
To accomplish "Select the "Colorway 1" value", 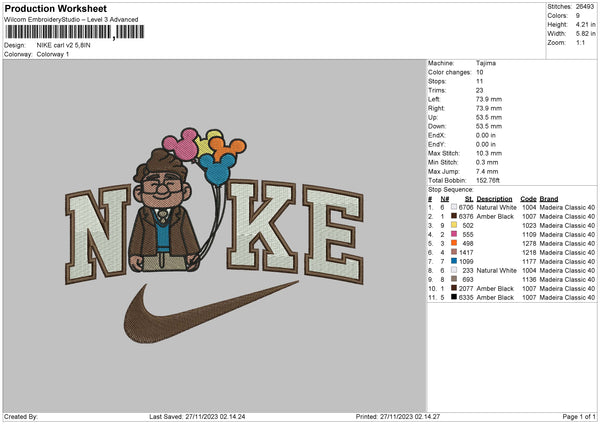I will (53, 54).
